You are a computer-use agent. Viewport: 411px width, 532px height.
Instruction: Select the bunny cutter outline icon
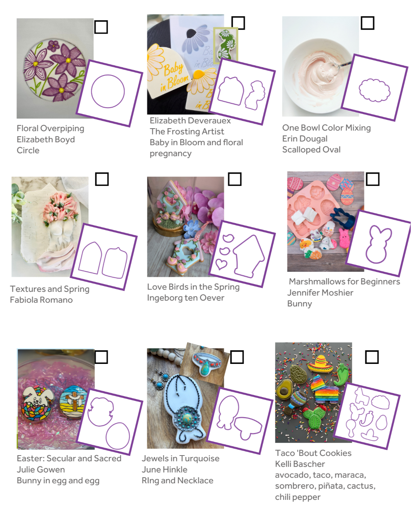point(378,243)
